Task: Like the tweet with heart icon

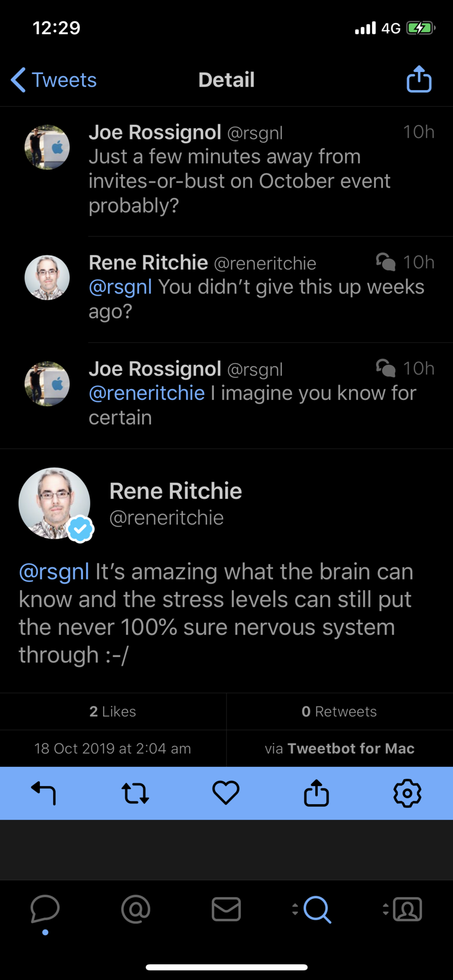Action: pyautogui.click(x=226, y=793)
